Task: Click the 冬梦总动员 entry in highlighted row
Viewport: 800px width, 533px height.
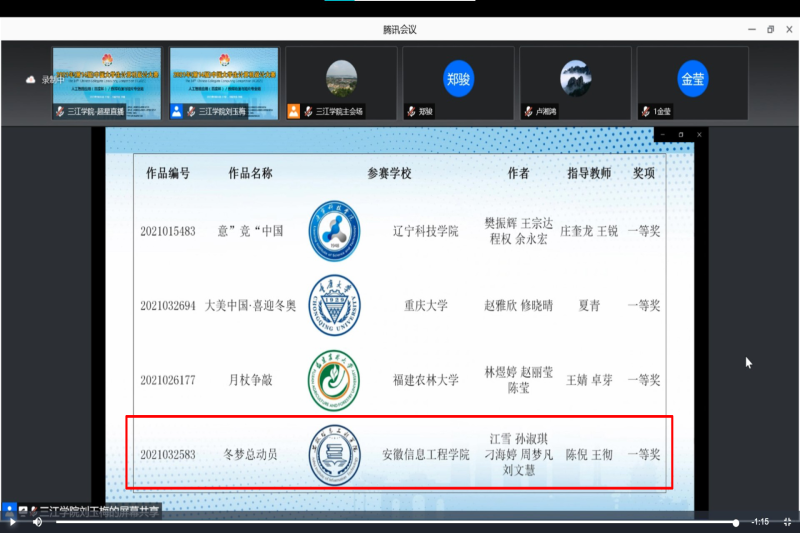Action: point(250,454)
